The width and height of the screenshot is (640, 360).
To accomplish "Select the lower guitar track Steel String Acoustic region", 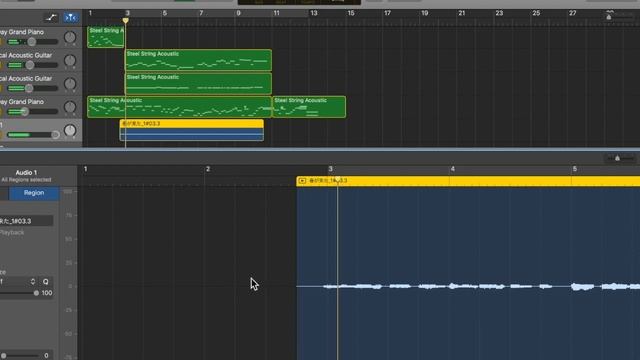I will pyautogui.click(x=198, y=83).
